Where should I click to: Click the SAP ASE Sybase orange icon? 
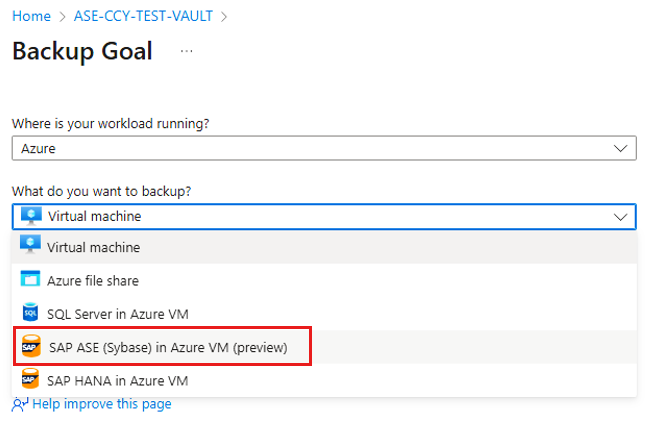point(31,346)
